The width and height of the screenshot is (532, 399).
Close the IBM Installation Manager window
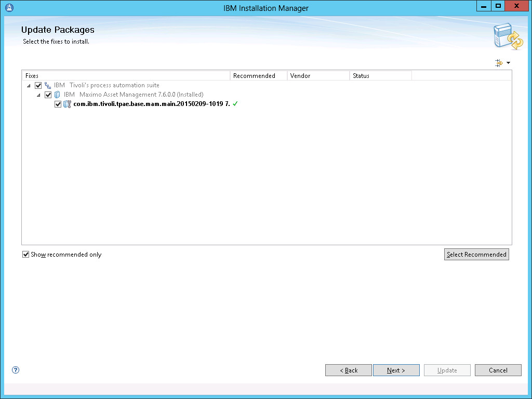point(516,6)
